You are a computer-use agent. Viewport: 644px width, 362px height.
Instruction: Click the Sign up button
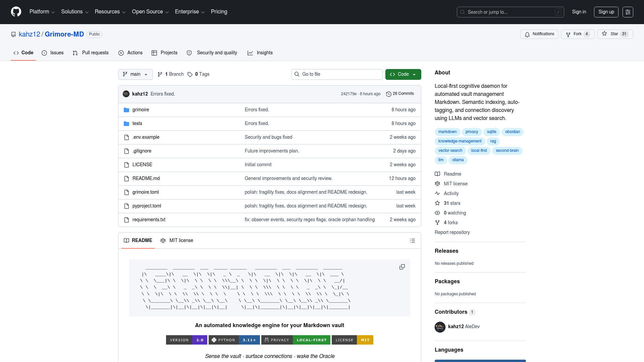pos(606,12)
